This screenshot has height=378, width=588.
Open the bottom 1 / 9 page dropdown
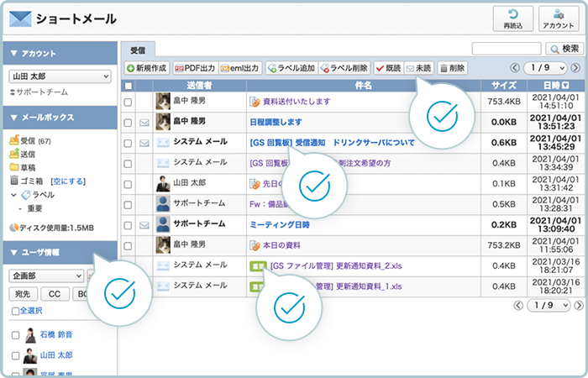(x=549, y=305)
